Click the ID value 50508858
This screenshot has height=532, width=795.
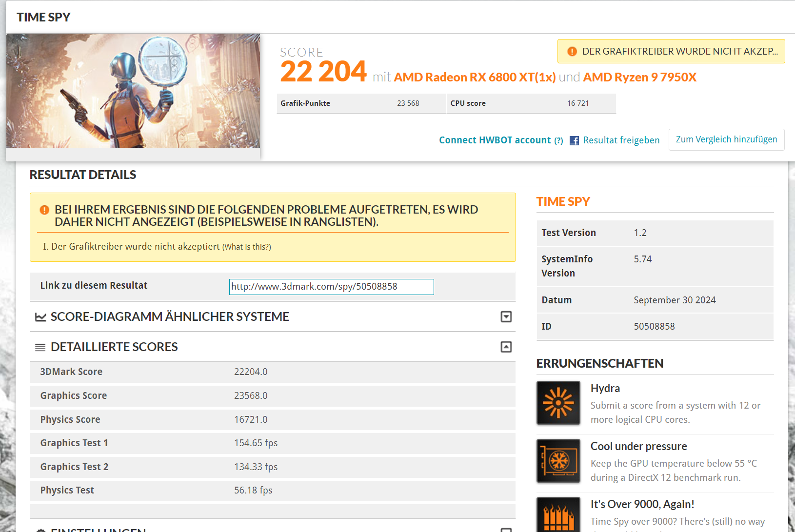[655, 326]
